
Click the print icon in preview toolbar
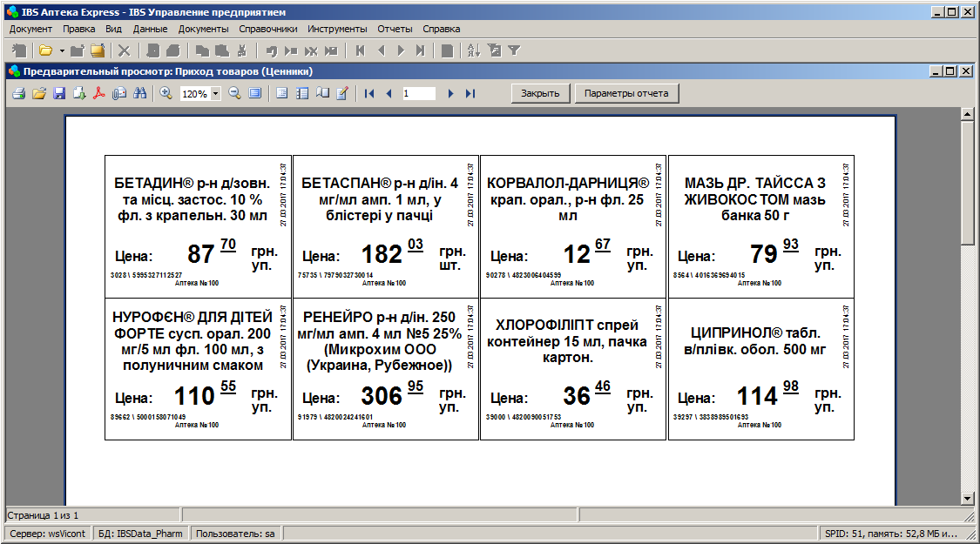18,93
